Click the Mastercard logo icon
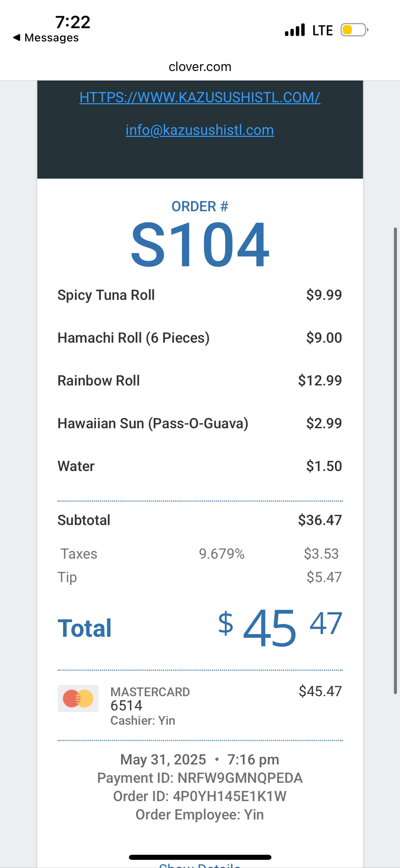This screenshot has height=868, width=400. (78, 699)
